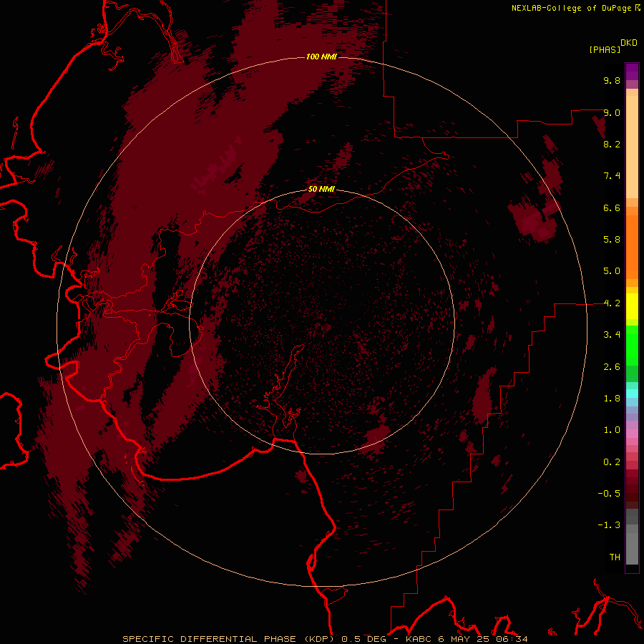Viewport: 644px width, 644px height.
Task: Click the 0.5 DEG elevation text
Action: (364, 639)
